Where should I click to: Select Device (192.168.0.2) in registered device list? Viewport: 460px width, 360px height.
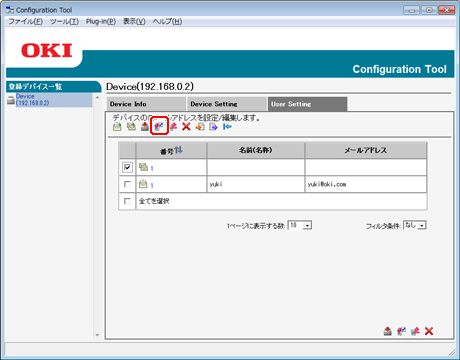point(32,100)
